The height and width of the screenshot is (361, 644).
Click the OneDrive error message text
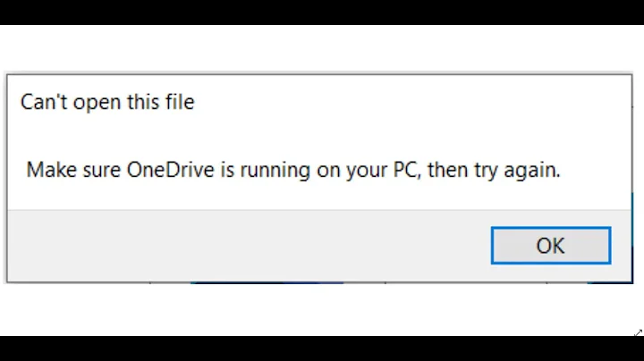[293, 170]
